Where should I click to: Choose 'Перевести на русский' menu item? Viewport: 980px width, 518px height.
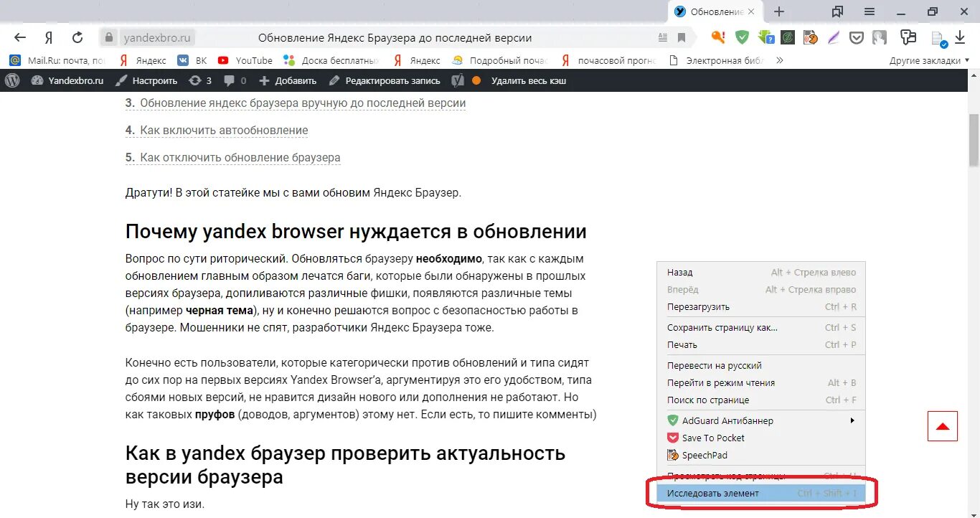tap(761, 365)
